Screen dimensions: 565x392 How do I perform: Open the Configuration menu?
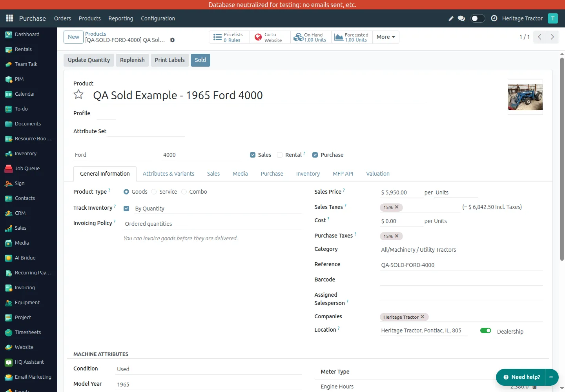[x=158, y=18]
